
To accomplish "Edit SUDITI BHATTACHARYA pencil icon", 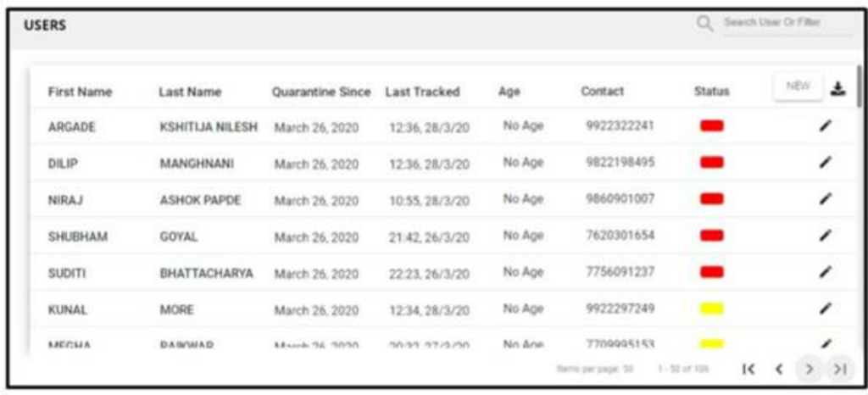I will [x=826, y=271].
